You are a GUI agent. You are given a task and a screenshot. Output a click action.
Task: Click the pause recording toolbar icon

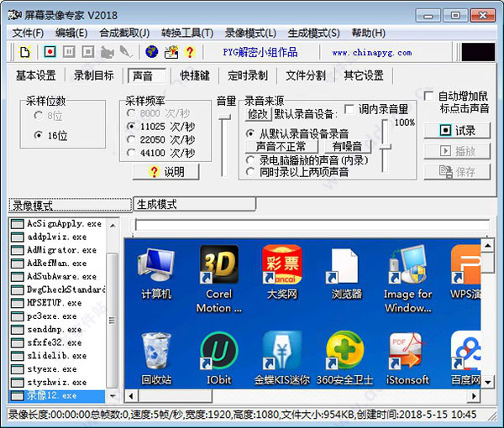pos(69,51)
